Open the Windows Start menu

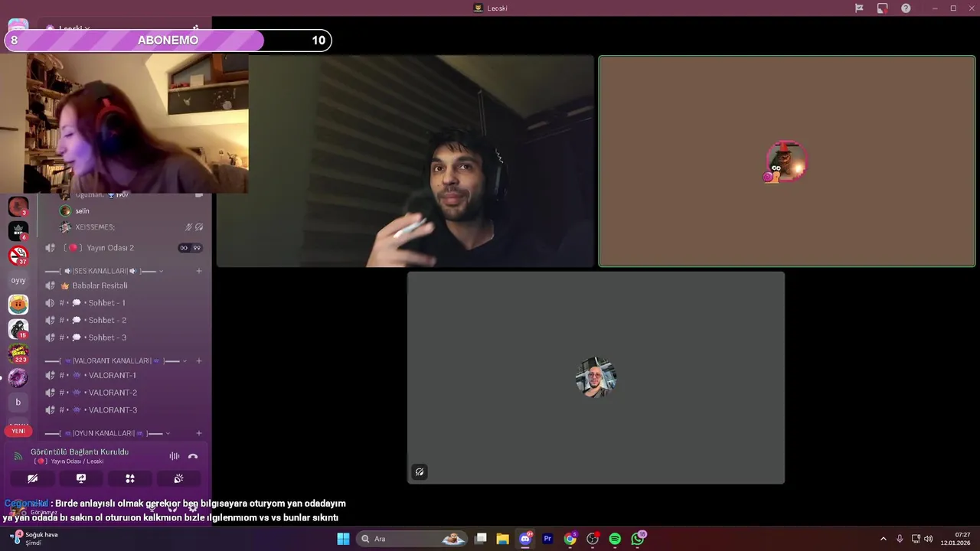tap(343, 539)
